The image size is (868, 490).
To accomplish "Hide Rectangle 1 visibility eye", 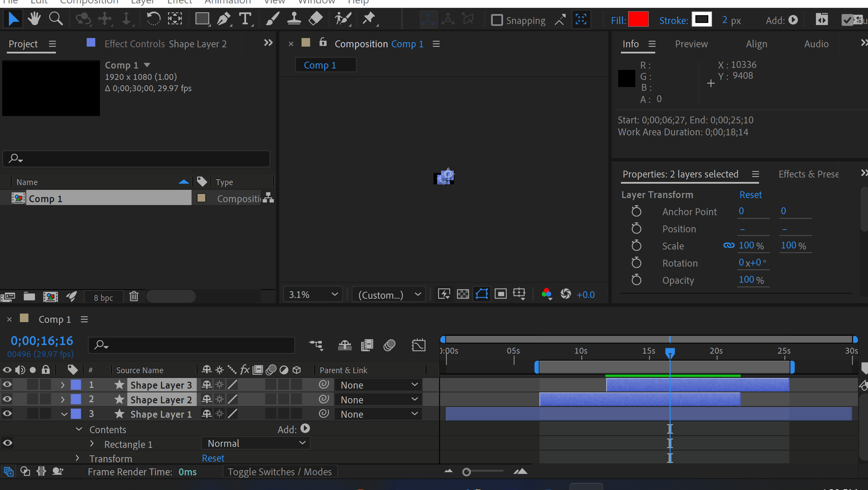I will 7,443.
